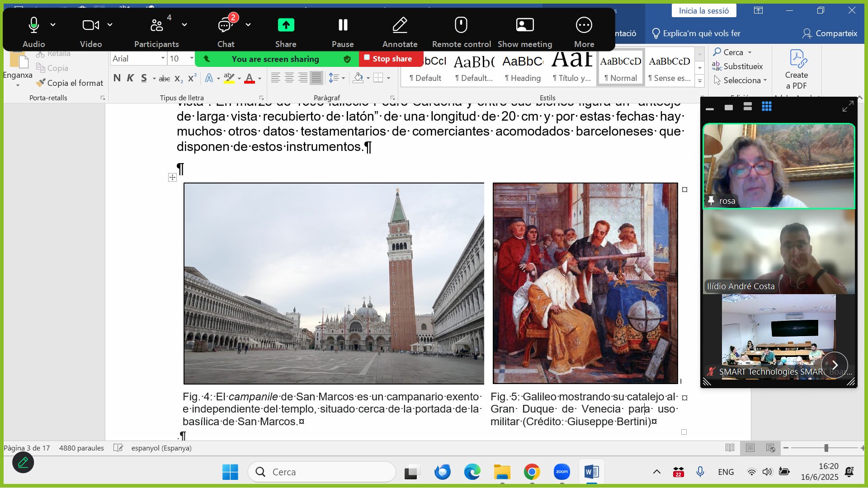Expand Audio options arrow

(53, 24)
